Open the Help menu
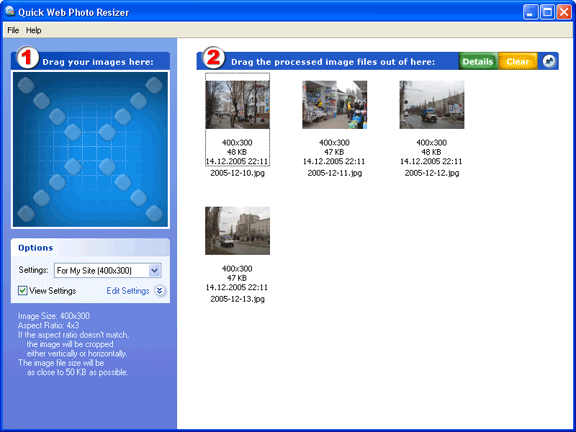Screen dimensions: 576x432 33,30
